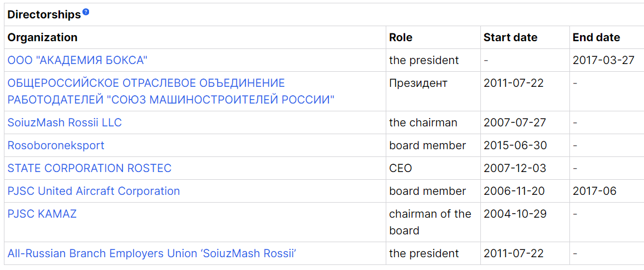The image size is (644, 270).
Task: Click the STATE CORPORATION ROSTEC link
Action: pos(90,168)
